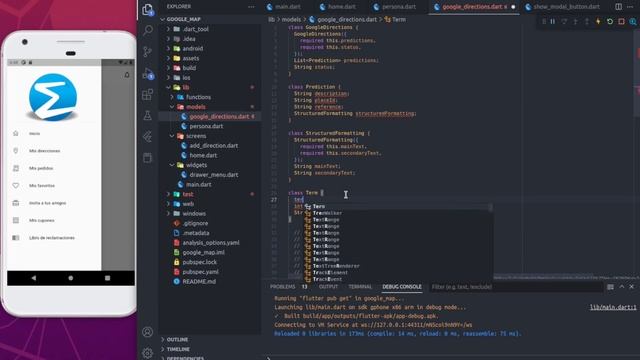Open persona.dart in the explorer tree
The width and height of the screenshot is (640, 360).
point(206,126)
